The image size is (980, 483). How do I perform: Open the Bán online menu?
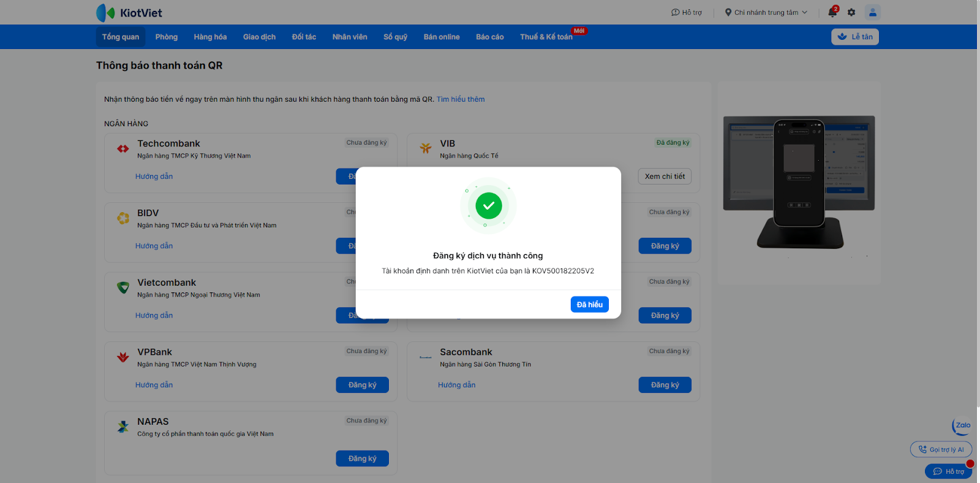tap(442, 37)
